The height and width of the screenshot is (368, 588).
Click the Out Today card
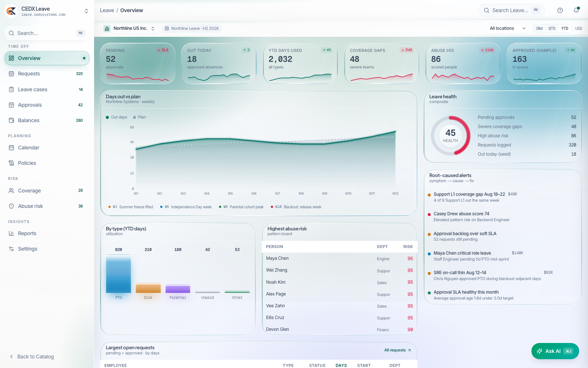pyautogui.click(x=219, y=64)
